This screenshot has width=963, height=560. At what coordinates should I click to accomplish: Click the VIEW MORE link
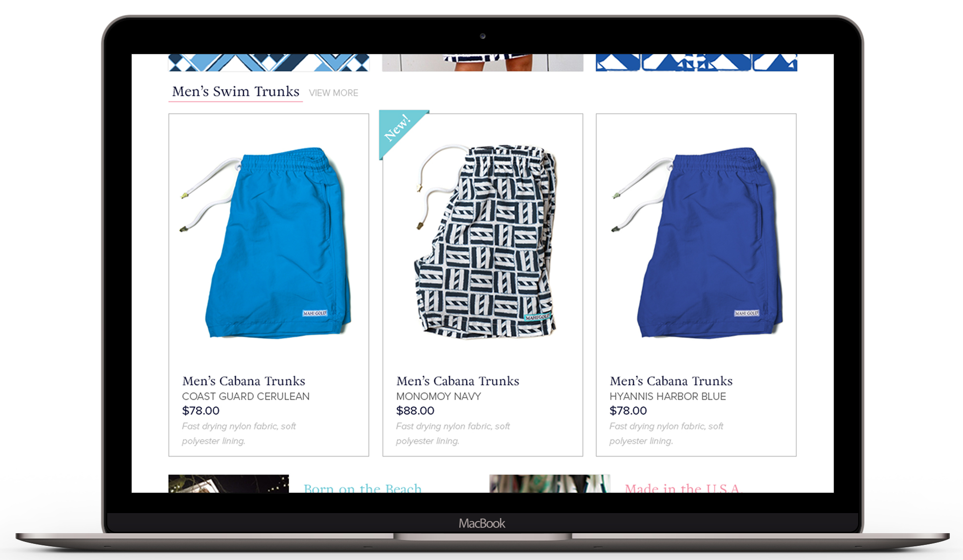pyautogui.click(x=334, y=93)
